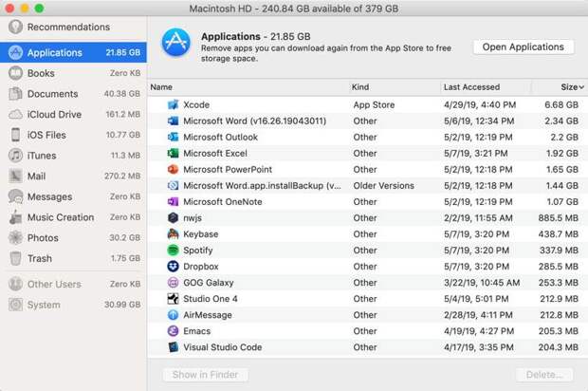This screenshot has width=588, height=391.
Task: Click the '337.9 MB' Spotify size
Action: (559, 251)
